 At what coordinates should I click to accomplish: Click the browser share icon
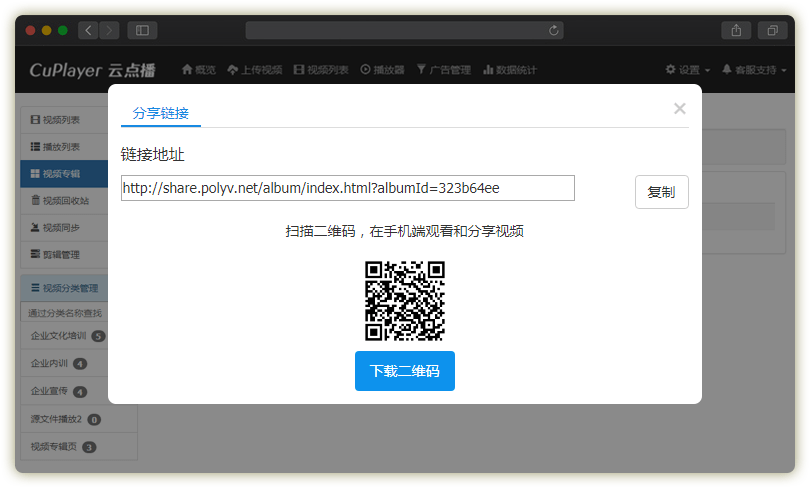click(x=736, y=30)
